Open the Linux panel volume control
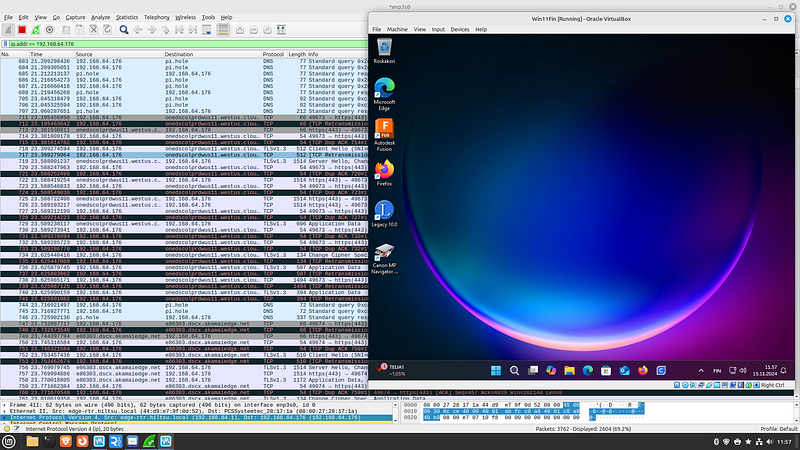Screen dimensions: 800x450 tap(770, 442)
